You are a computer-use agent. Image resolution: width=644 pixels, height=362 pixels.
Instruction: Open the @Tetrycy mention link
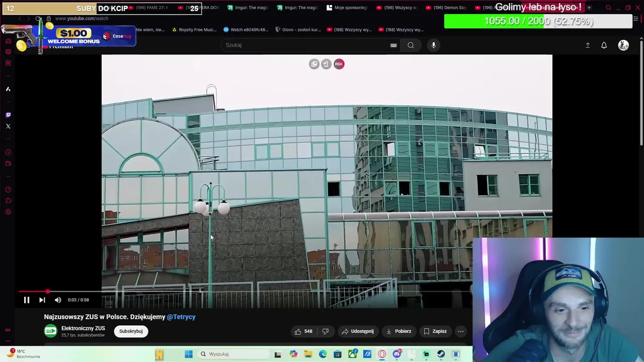(x=181, y=317)
